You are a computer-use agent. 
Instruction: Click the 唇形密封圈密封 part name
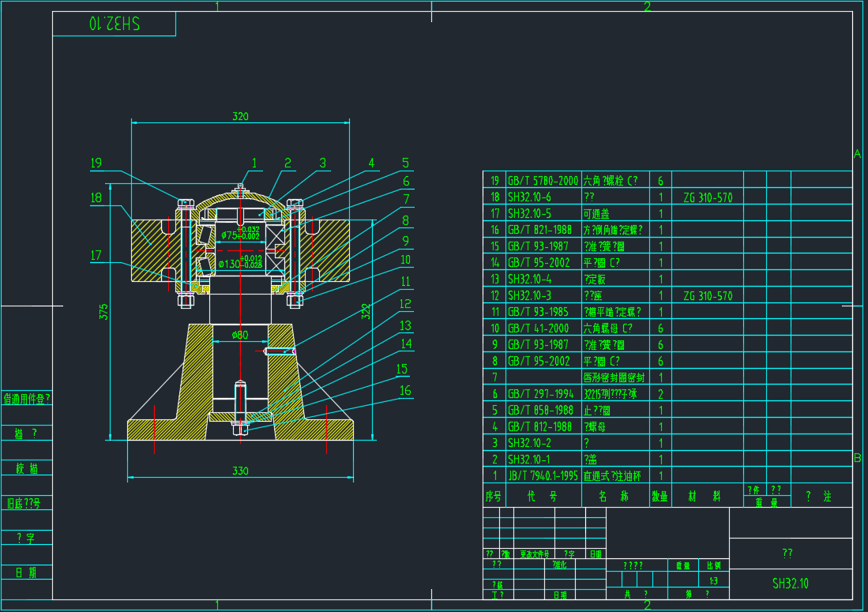[x=614, y=377]
